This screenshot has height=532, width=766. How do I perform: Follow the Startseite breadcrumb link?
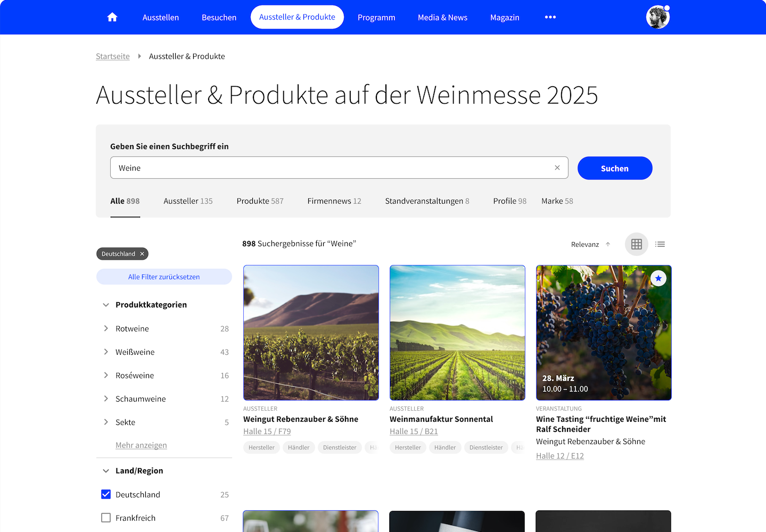point(113,56)
